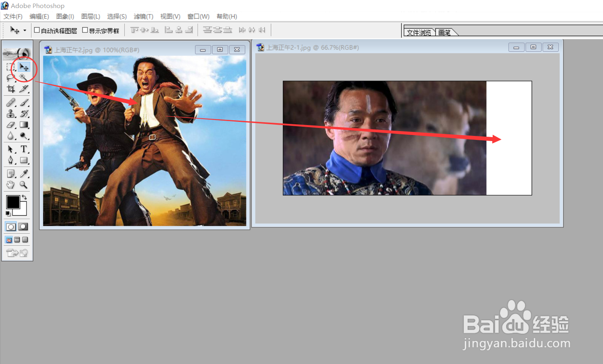Select the Eraser tool
Screen dimensions: 603x364
11,125
